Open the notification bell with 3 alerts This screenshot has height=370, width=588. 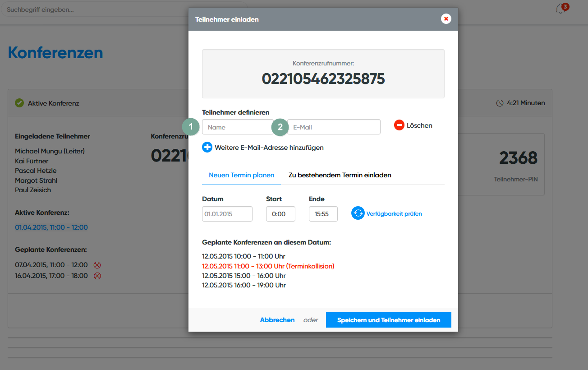pyautogui.click(x=560, y=9)
